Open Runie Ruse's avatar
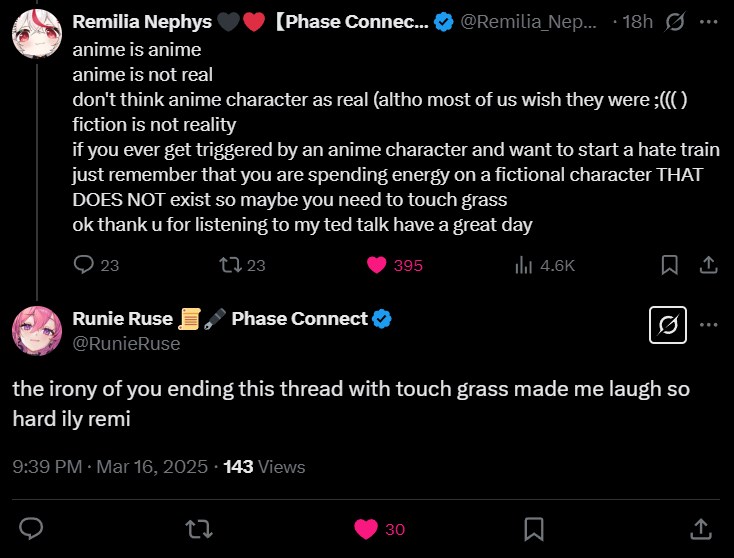 tap(38, 331)
